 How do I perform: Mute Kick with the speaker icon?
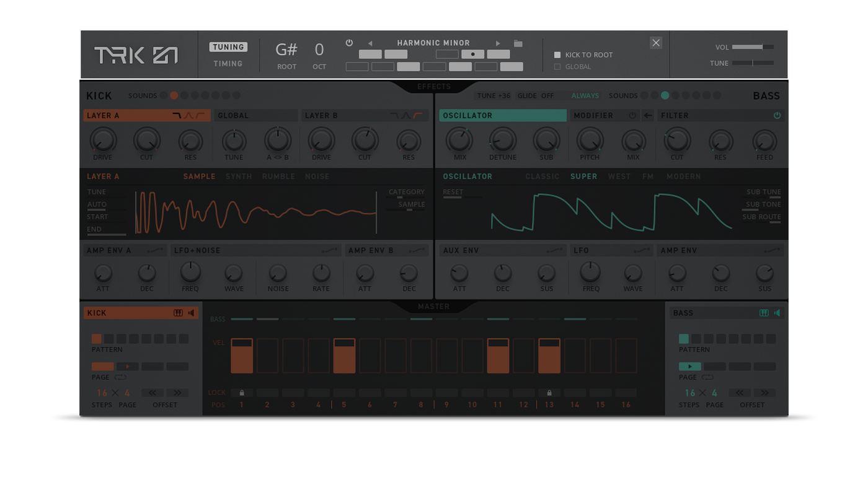(x=191, y=313)
